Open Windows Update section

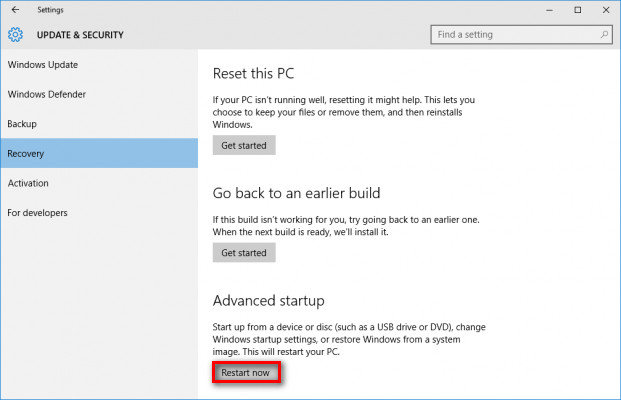(99, 65)
